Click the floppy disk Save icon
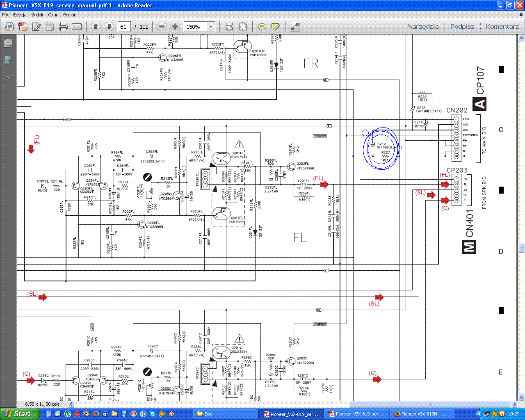Image resolution: width=525 pixels, height=420 pixels. (x=50, y=27)
